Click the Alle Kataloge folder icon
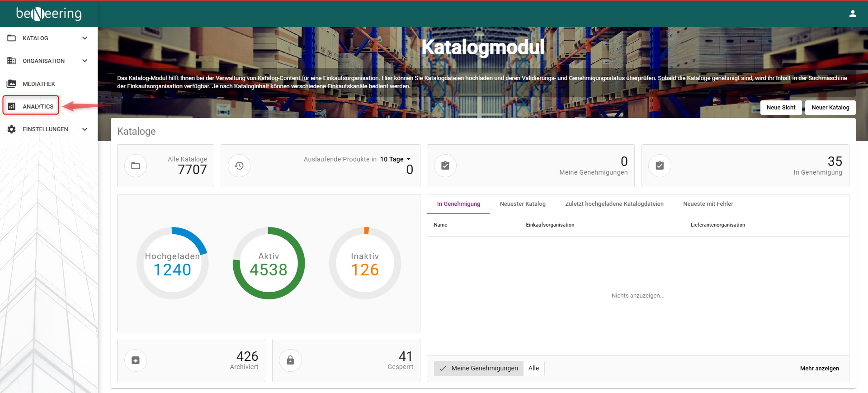Image resolution: width=868 pixels, height=393 pixels. click(x=136, y=166)
